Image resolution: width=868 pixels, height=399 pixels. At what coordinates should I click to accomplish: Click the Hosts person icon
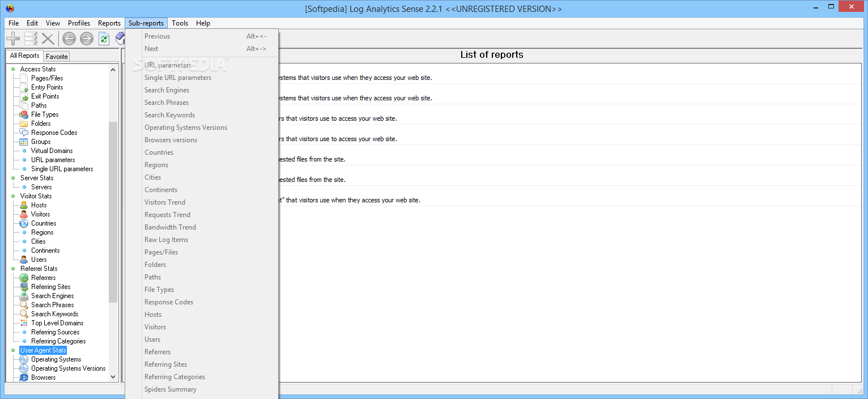click(x=24, y=205)
